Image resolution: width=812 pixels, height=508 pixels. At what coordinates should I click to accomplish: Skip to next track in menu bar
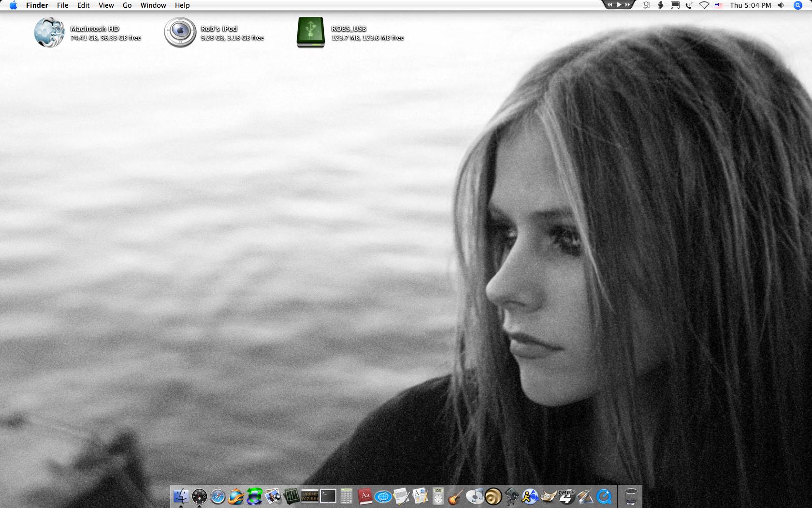click(628, 5)
